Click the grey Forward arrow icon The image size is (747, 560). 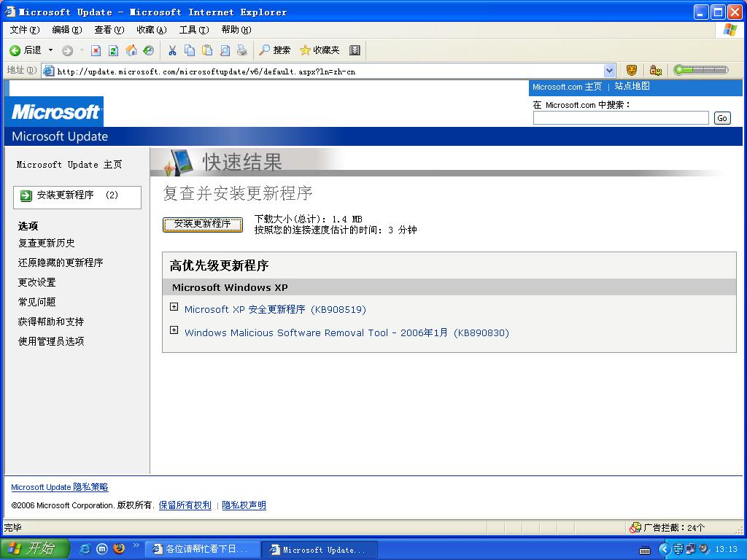point(68,50)
